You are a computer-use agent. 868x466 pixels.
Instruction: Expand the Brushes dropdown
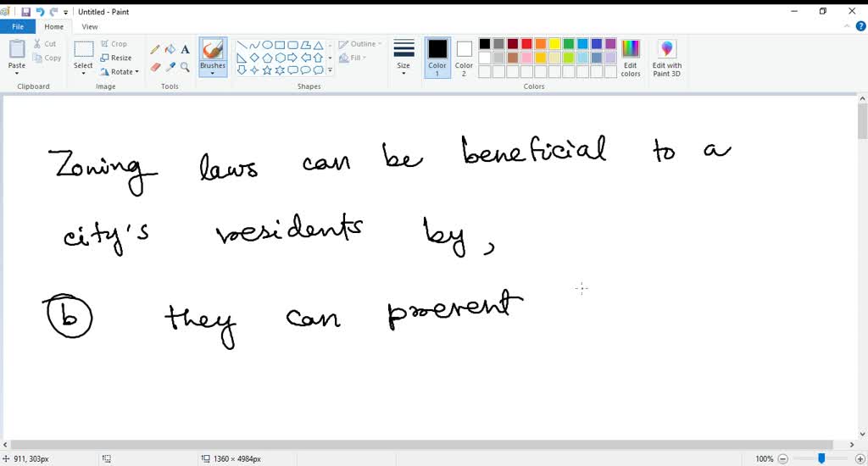coord(213,73)
